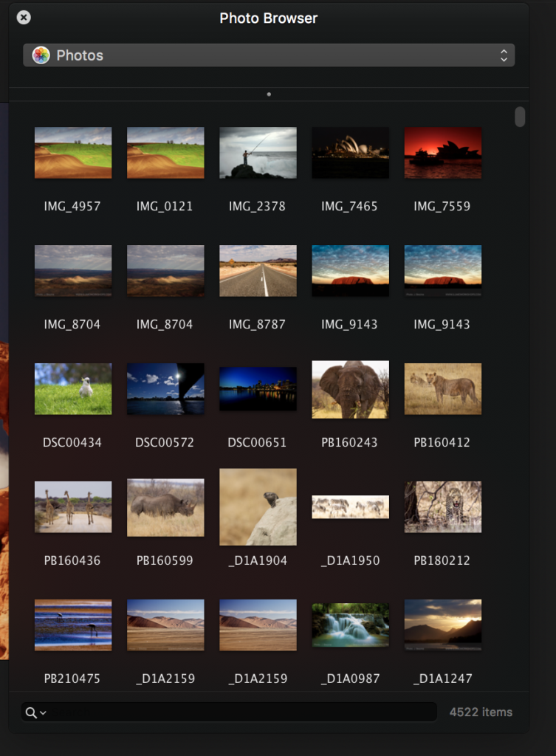The height and width of the screenshot is (756, 556).
Task: Choose the PB160599 rhino photo
Action: coord(165,507)
